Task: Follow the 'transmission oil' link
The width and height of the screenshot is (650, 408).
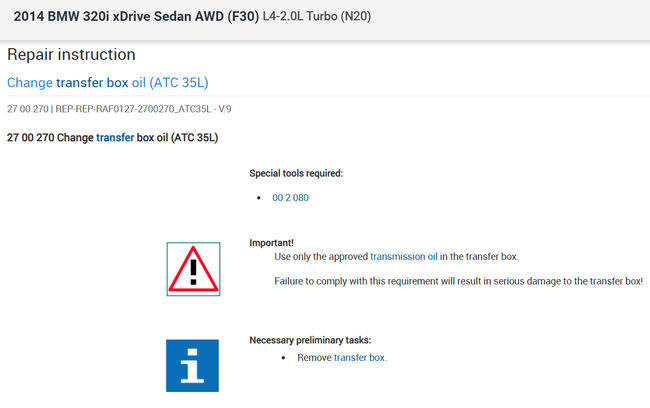Action: pyautogui.click(x=404, y=257)
